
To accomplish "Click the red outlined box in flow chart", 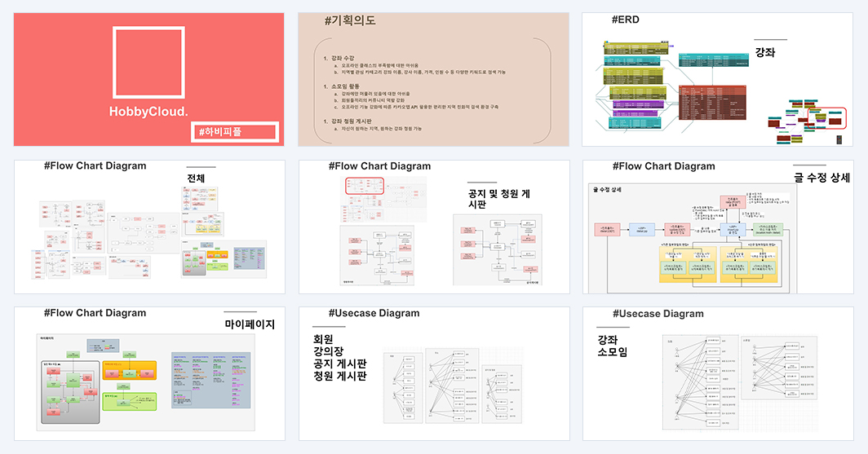I will pyautogui.click(x=365, y=186).
